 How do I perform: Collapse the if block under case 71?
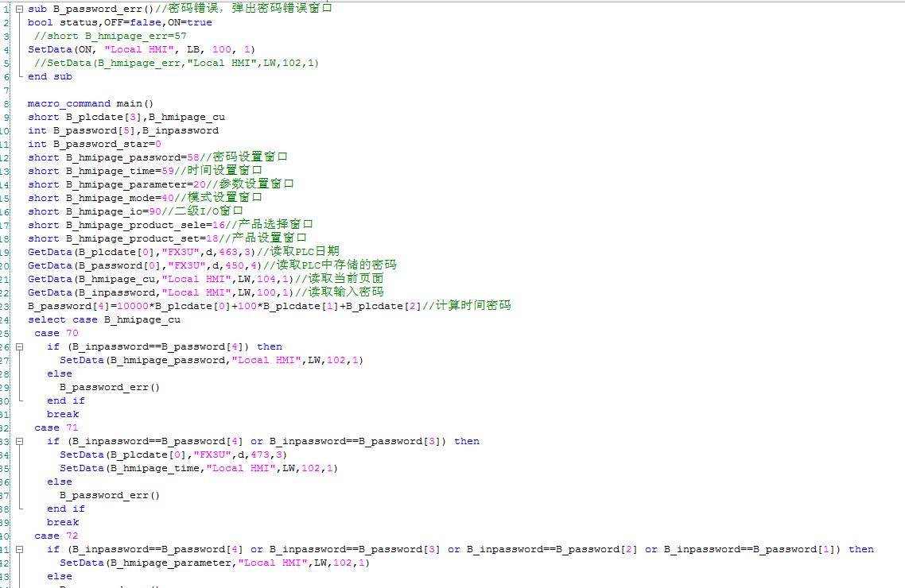pyautogui.click(x=19, y=441)
